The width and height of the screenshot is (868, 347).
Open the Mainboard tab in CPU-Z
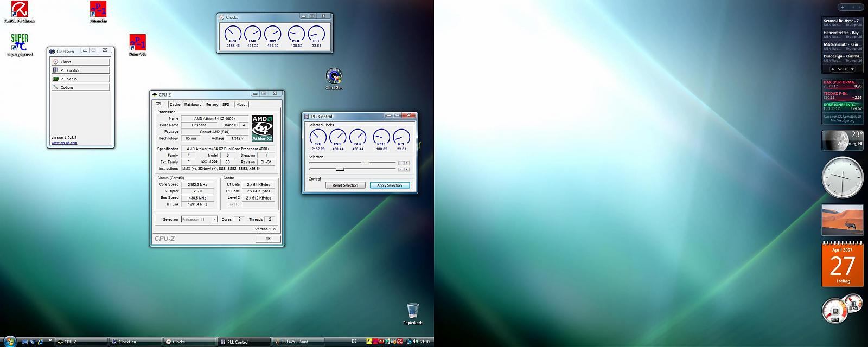(193, 105)
